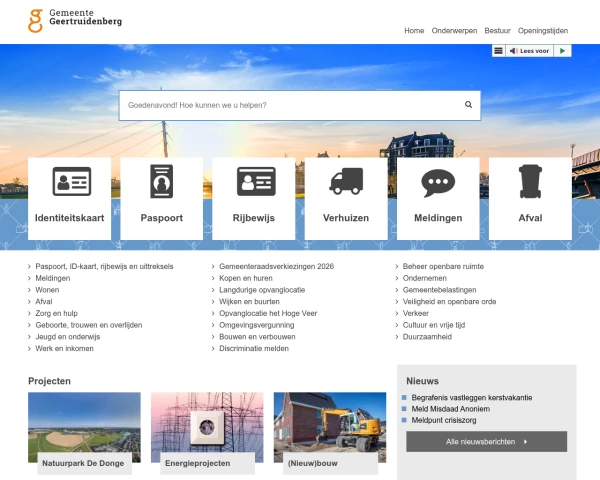Click the Gemeente Geertruidenberg logo
Image resolution: width=600 pixels, height=480 pixels.
(75, 21)
